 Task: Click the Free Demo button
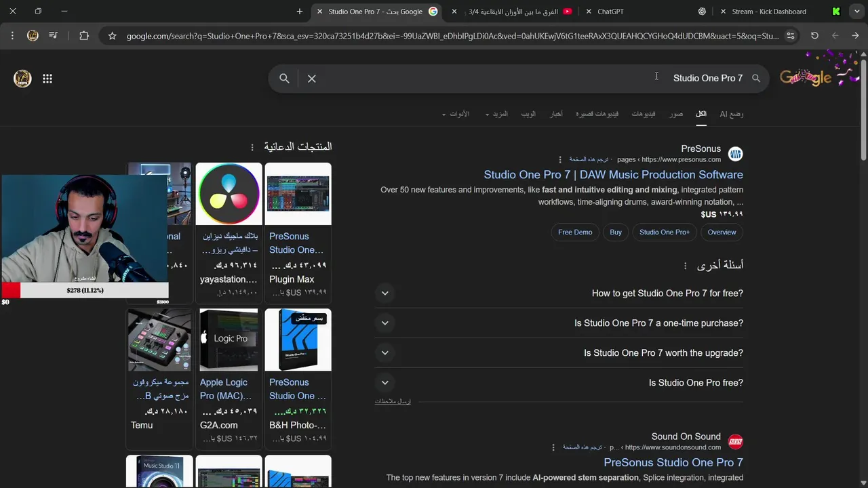pyautogui.click(x=575, y=232)
